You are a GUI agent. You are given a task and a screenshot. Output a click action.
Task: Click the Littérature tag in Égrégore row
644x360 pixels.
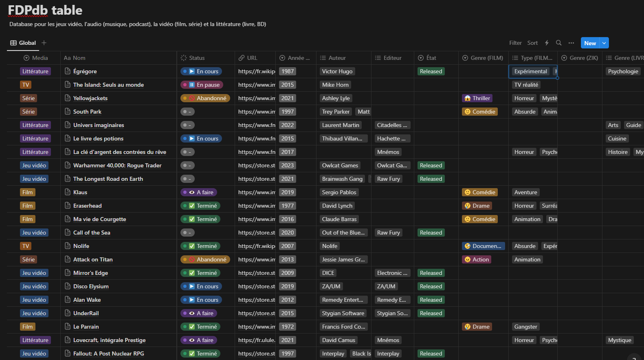[x=35, y=71]
